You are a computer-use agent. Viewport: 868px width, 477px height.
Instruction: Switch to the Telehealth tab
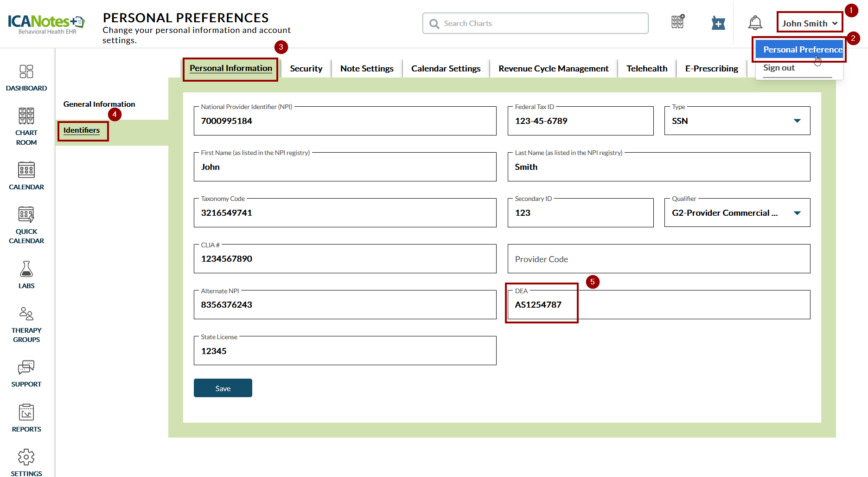tap(646, 69)
